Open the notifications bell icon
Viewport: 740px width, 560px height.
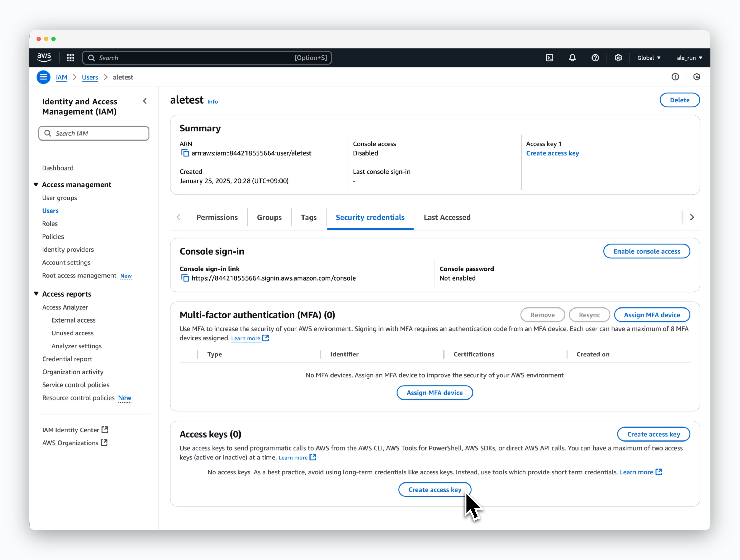point(572,58)
